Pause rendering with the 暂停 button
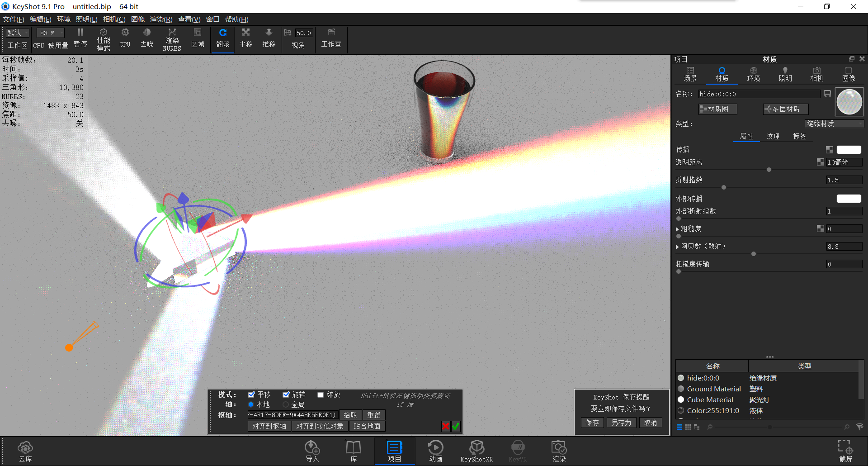 pos(80,38)
